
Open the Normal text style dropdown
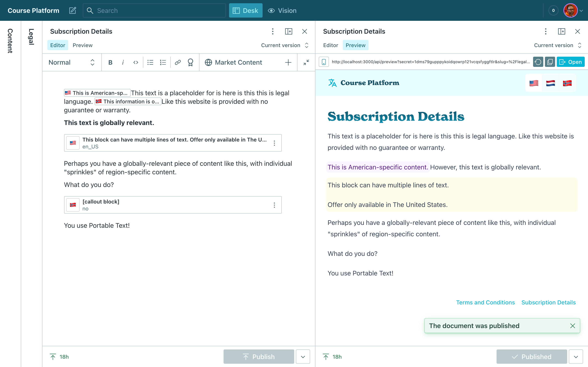click(x=71, y=62)
